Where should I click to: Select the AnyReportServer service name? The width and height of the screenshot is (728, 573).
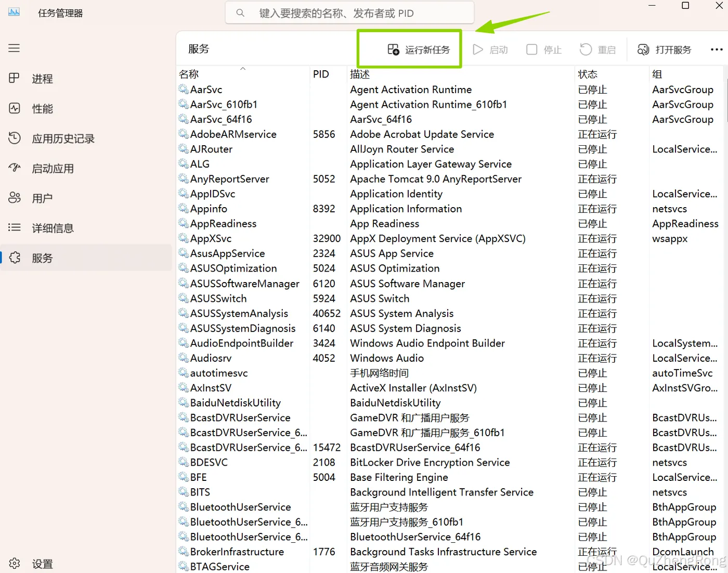[x=230, y=179]
